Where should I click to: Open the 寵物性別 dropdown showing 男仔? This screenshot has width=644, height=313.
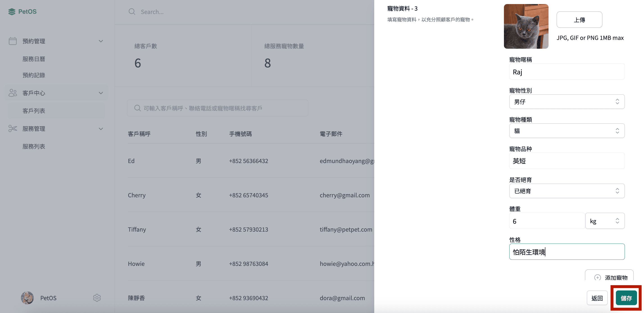pyautogui.click(x=567, y=101)
